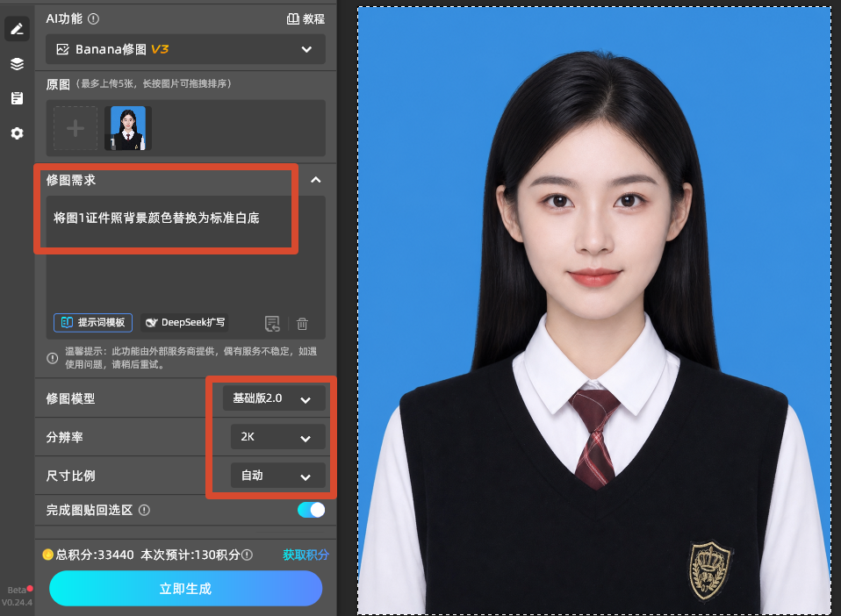Viewport: 841px width, 616px height.
Task: Collapse the 修图需求 section chevron
Action: point(316,180)
